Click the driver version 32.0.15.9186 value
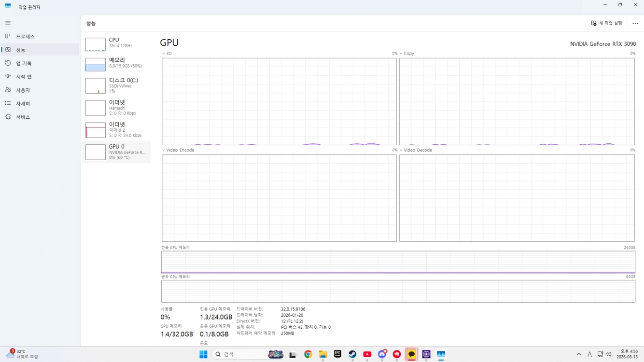Image resolution: width=644 pixels, height=362 pixels. coord(293,309)
